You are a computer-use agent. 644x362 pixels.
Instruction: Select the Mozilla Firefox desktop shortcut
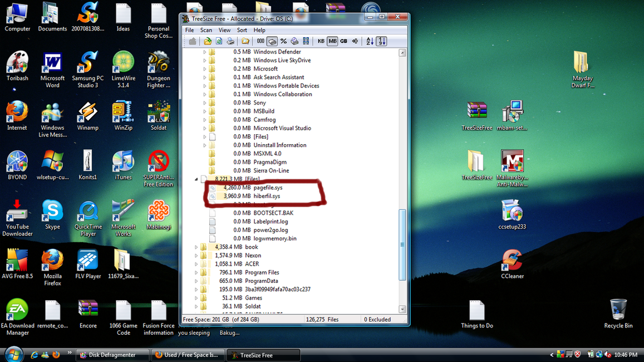point(52,268)
